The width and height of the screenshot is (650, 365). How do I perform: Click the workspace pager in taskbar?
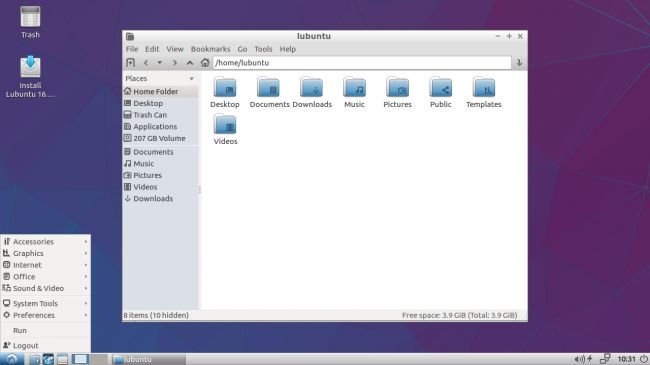coord(90,359)
